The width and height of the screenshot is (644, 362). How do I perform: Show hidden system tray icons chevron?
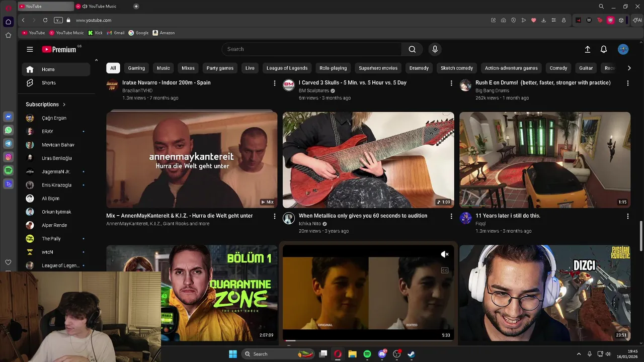pos(579,354)
